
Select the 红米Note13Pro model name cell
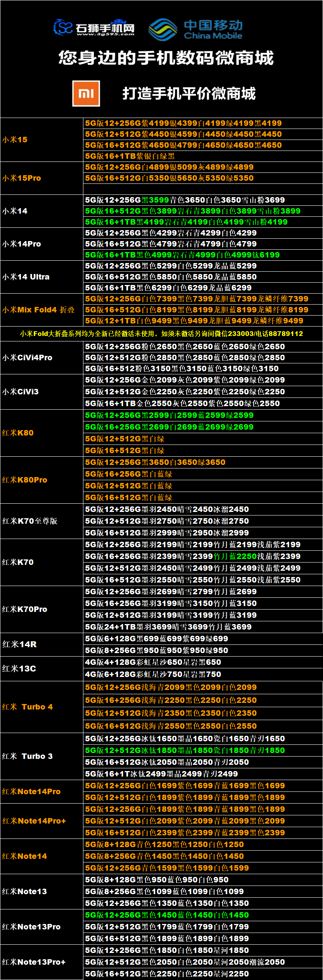(42, 927)
